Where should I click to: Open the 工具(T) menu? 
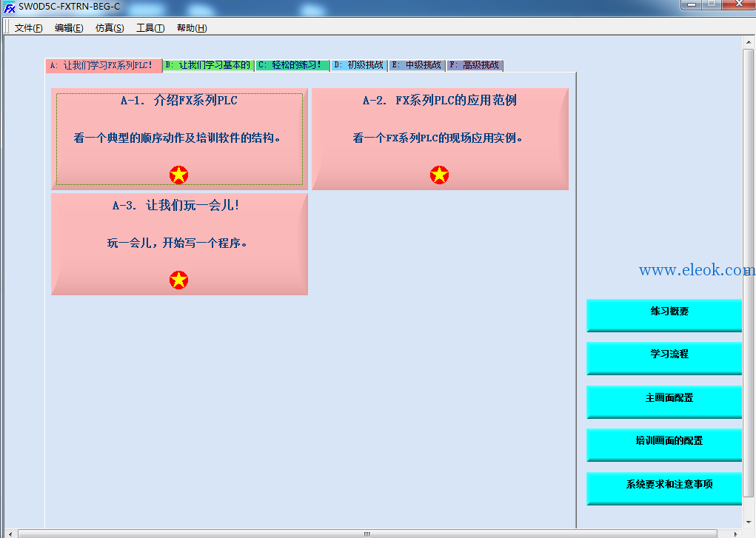(x=150, y=28)
